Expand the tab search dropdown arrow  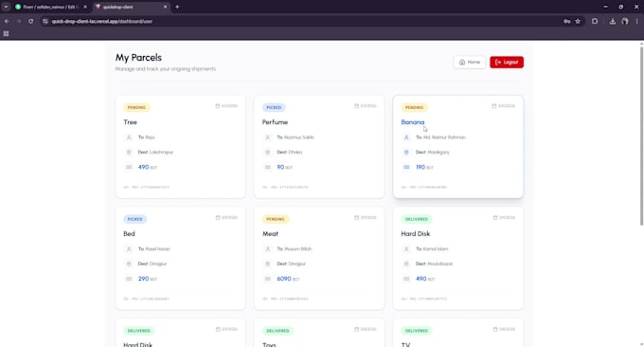click(x=6, y=7)
